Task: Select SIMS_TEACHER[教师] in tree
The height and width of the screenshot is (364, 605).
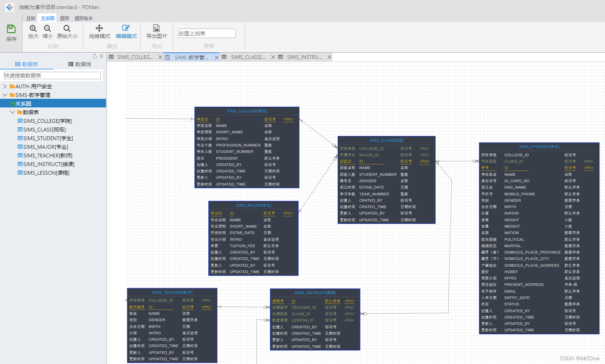Action: point(48,156)
